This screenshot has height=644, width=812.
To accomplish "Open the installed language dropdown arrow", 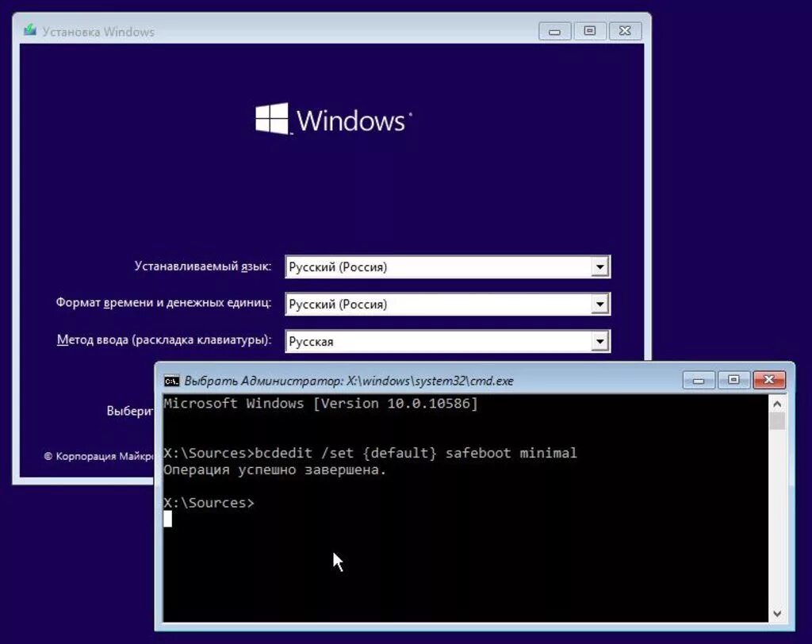I will [x=599, y=267].
